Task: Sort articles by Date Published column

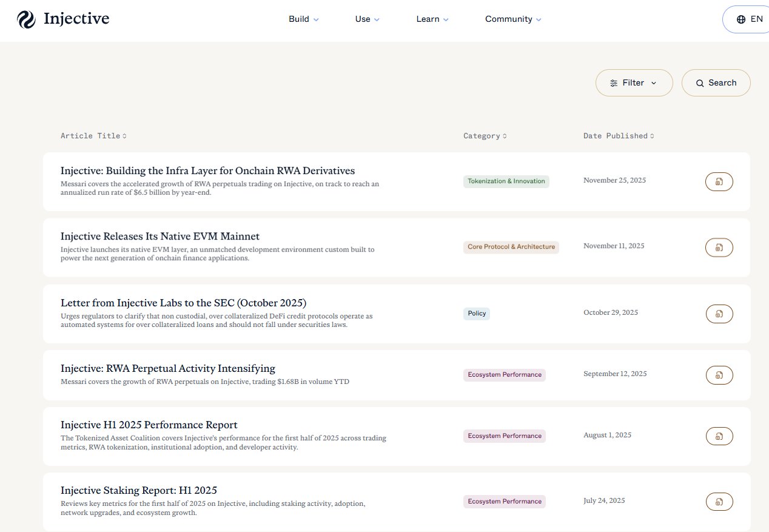Action: 619,136
